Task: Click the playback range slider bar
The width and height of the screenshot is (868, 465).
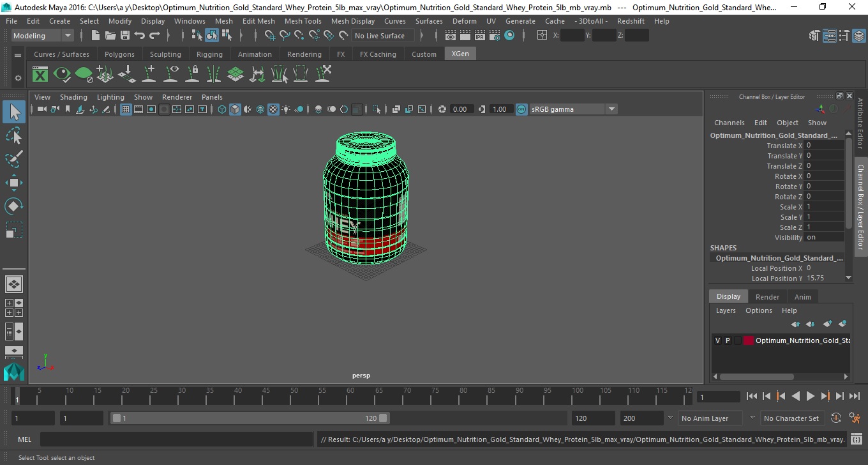Action: (x=250, y=418)
